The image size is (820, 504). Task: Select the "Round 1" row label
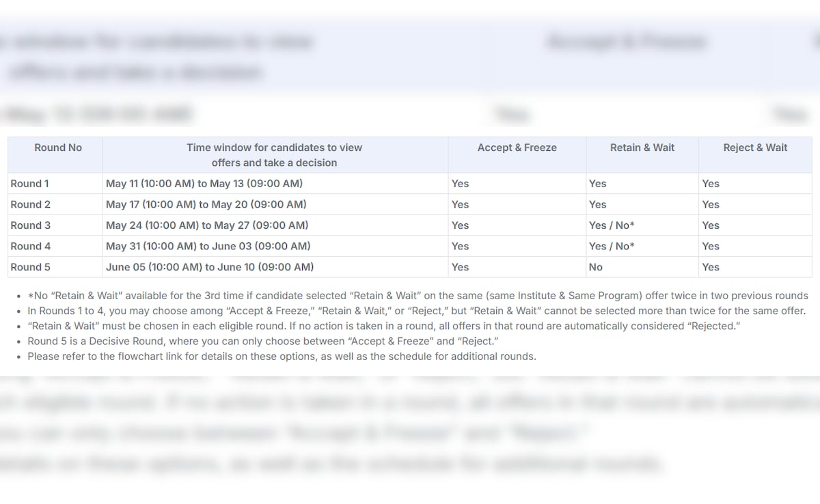pyautogui.click(x=30, y=184)
